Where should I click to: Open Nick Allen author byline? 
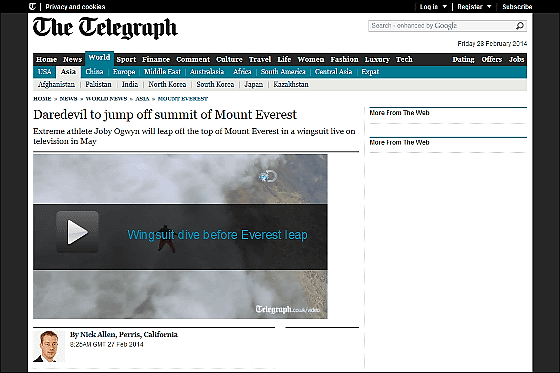(124, 335)
